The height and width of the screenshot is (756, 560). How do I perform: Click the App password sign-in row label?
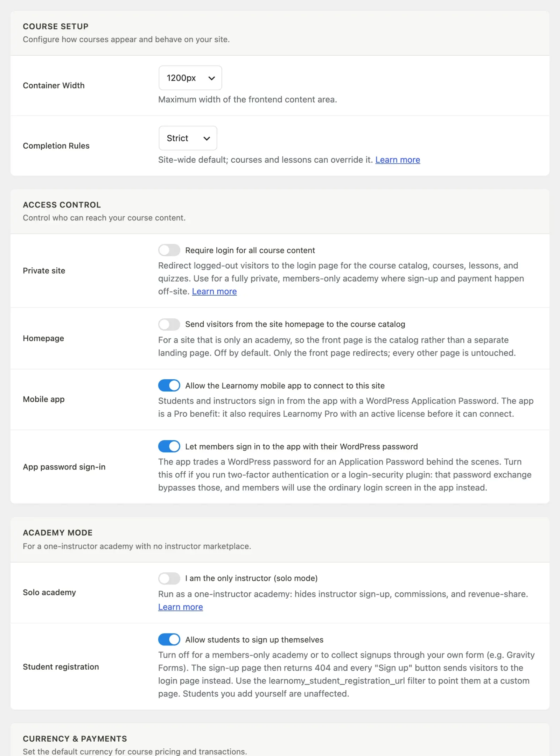pyautogui.click(x=64, y=467)
